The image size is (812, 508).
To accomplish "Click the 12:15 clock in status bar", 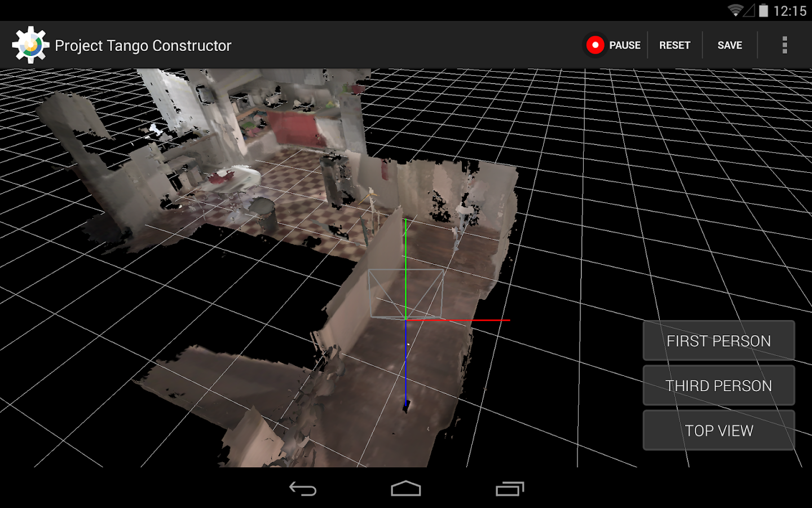I will [x=789, y=11].
